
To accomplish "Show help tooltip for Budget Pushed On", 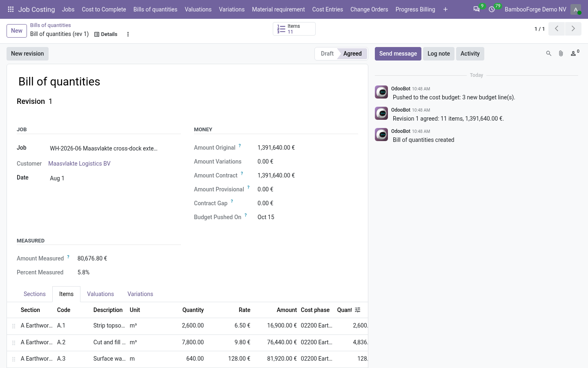I will [x=245, y=215].
